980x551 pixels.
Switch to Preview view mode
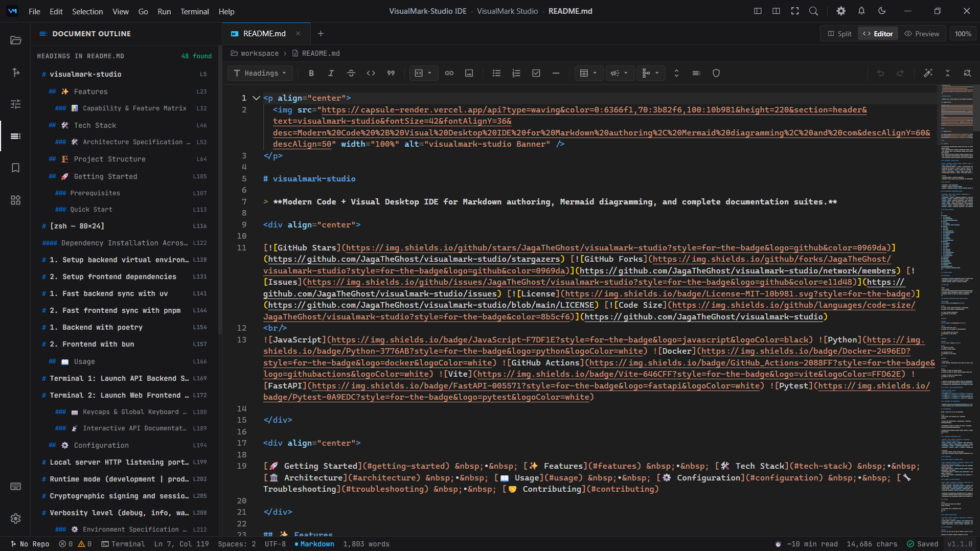pyautogui.click(x=922, y=34)
